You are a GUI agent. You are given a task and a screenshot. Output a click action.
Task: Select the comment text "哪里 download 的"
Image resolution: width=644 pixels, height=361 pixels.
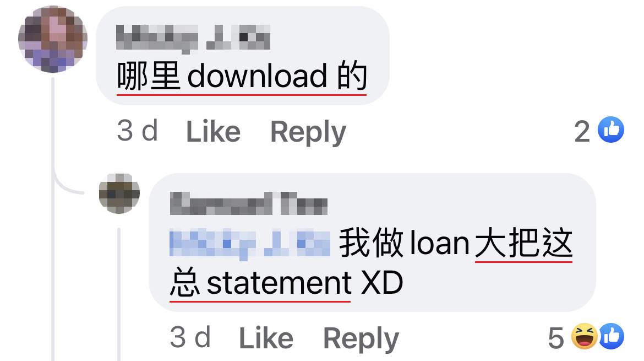242,76
